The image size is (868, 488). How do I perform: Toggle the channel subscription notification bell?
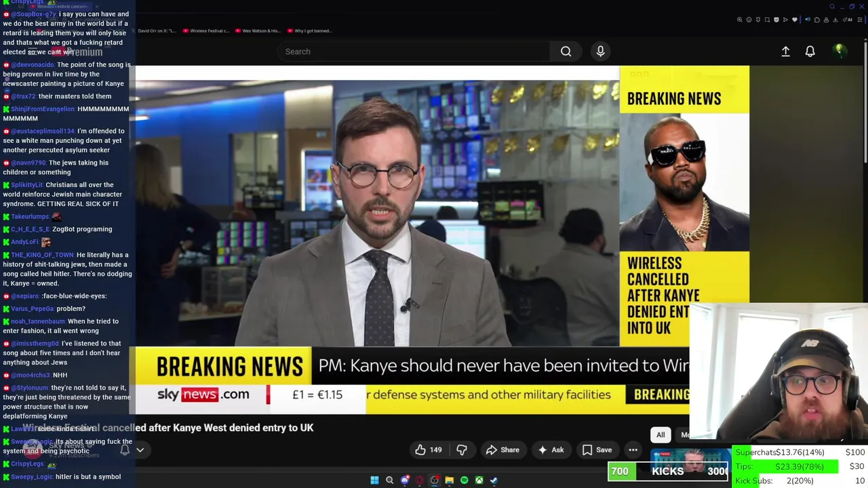(x=125, y=449)
